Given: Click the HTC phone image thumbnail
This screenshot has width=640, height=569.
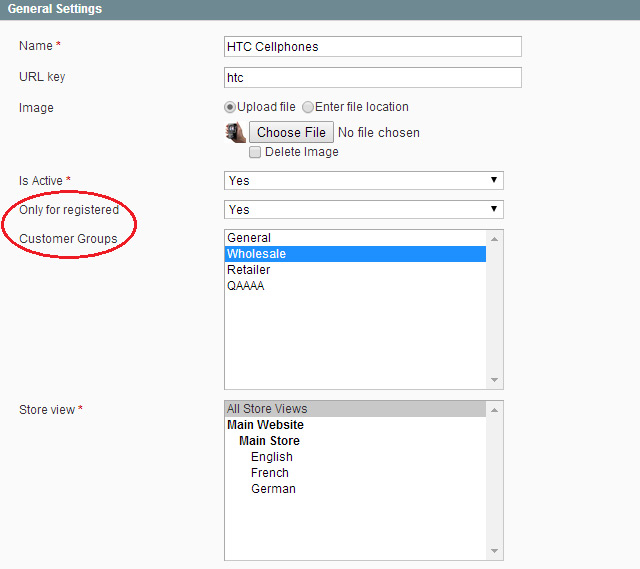Looking at the screenshot, I should tap(236, 132).
